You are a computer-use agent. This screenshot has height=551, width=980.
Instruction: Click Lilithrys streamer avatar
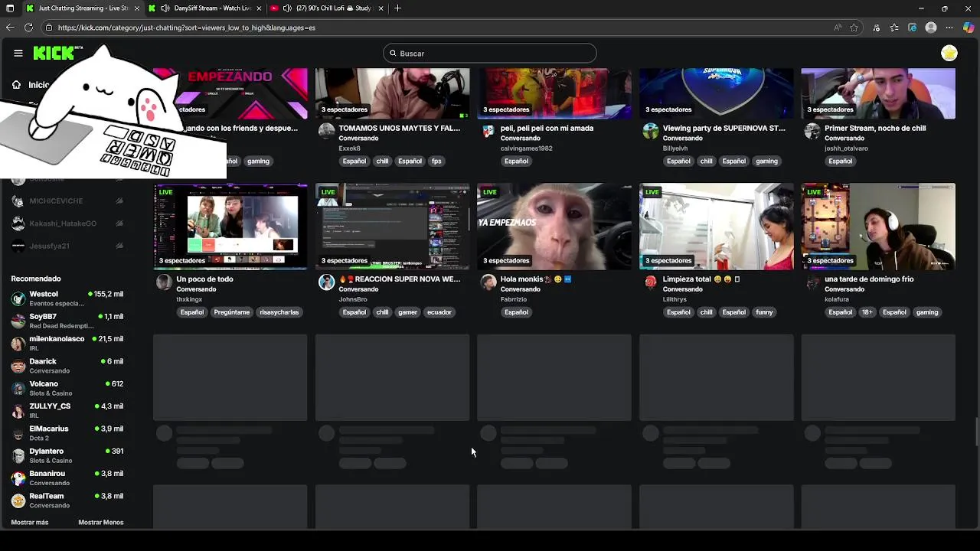coord(651,282)
